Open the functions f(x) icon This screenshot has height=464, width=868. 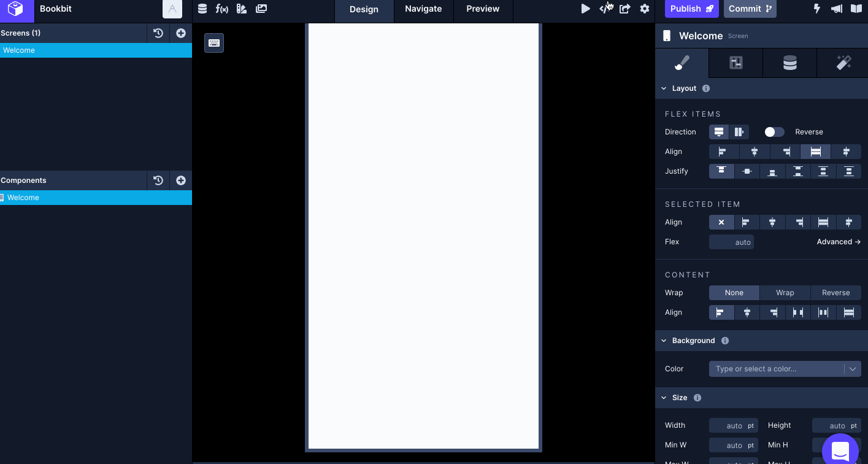coord(221,9)
